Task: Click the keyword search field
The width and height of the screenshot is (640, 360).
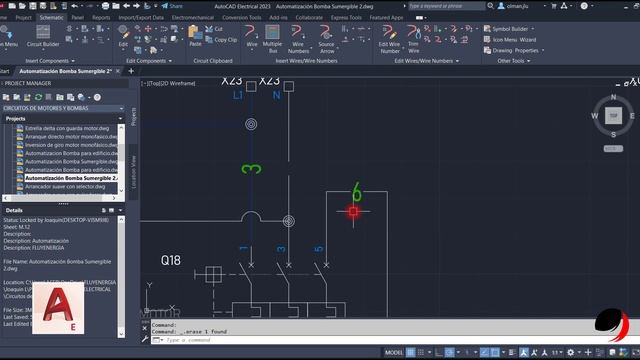Action: tap(447, 6)
